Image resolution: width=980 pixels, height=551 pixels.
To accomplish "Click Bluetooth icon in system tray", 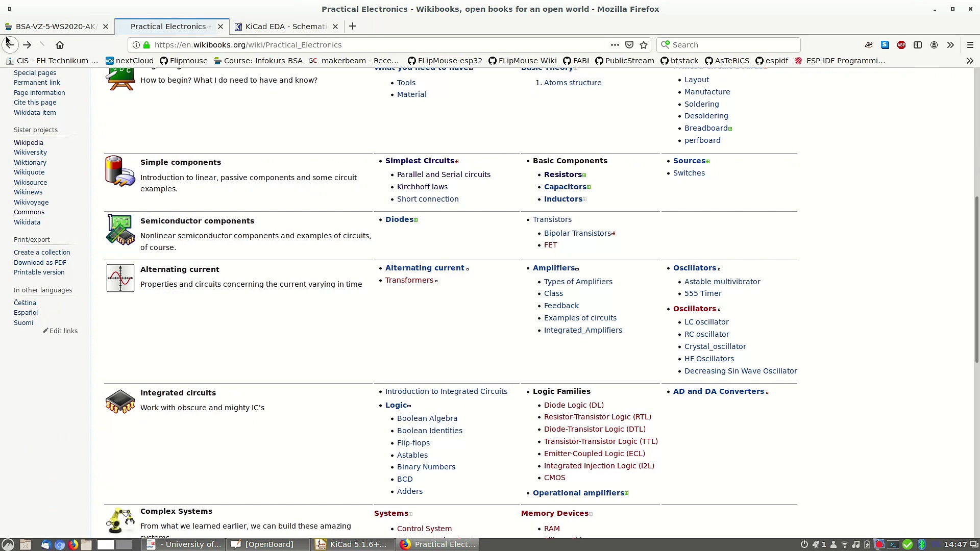I will tap(922, 544).
